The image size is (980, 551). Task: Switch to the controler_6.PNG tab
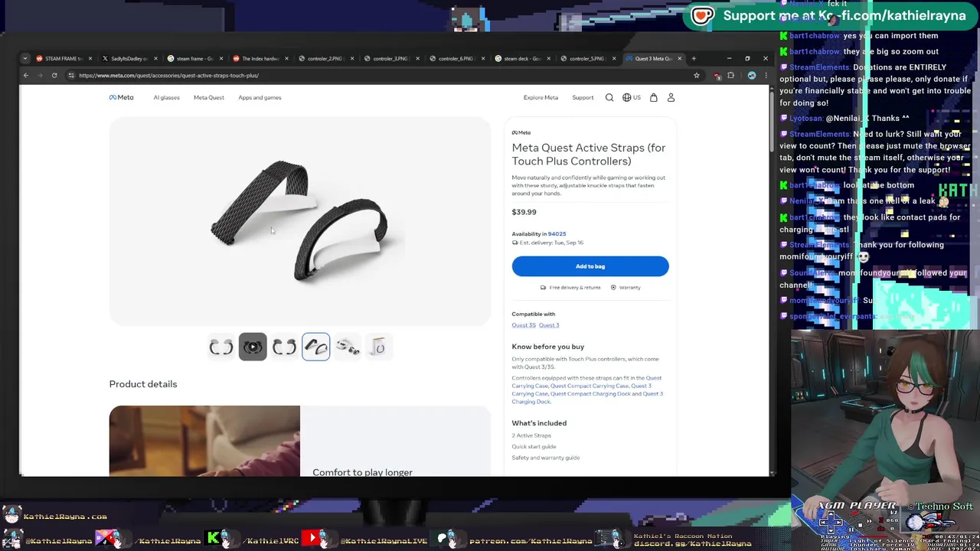456,58
